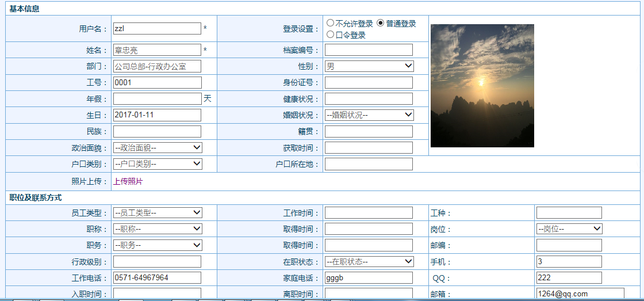
Task: Click the 职位及联系方式 section heading
Action: pos(36,197)
